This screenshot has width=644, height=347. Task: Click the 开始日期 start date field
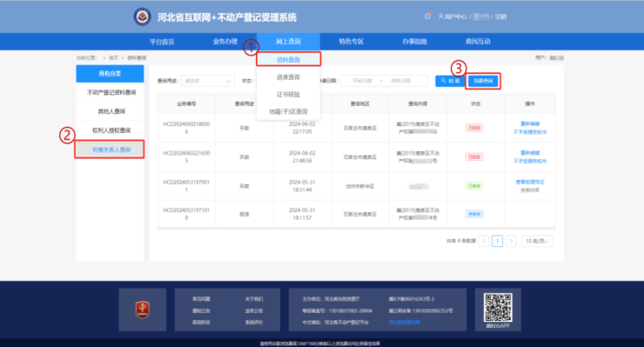click(x=362, y=81)
